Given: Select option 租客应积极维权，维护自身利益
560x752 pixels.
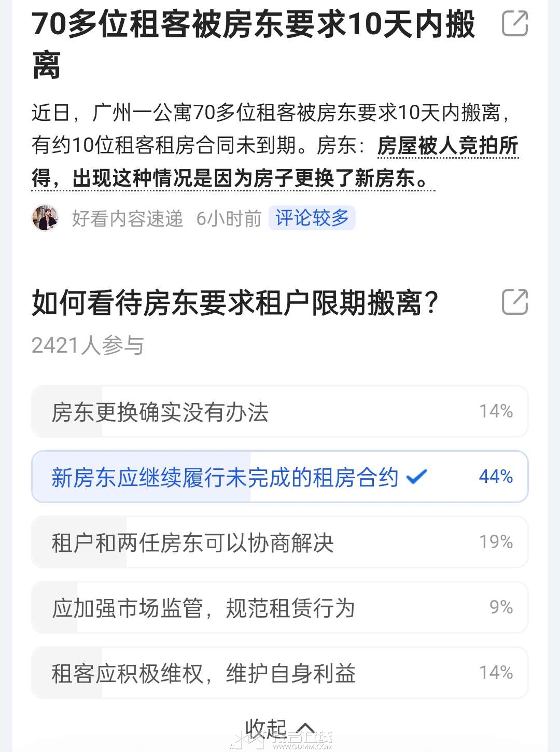Looking at the screenshot, I should pos(280,673).
